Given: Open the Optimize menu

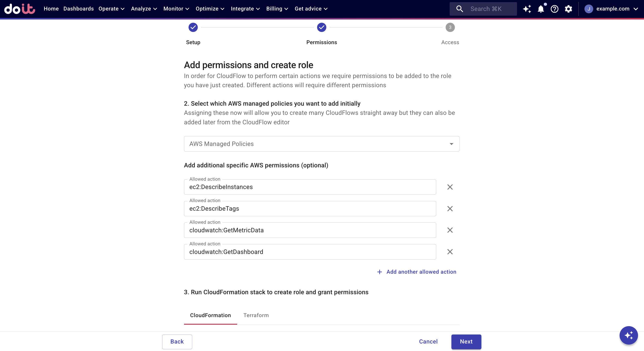Looking at the screenshot, I should [210, 9].
